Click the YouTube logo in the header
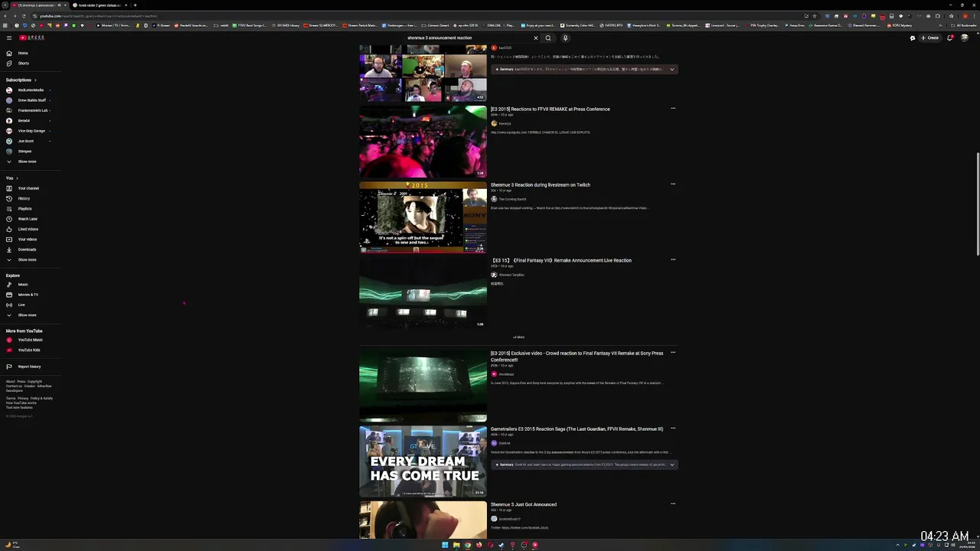 31,37
